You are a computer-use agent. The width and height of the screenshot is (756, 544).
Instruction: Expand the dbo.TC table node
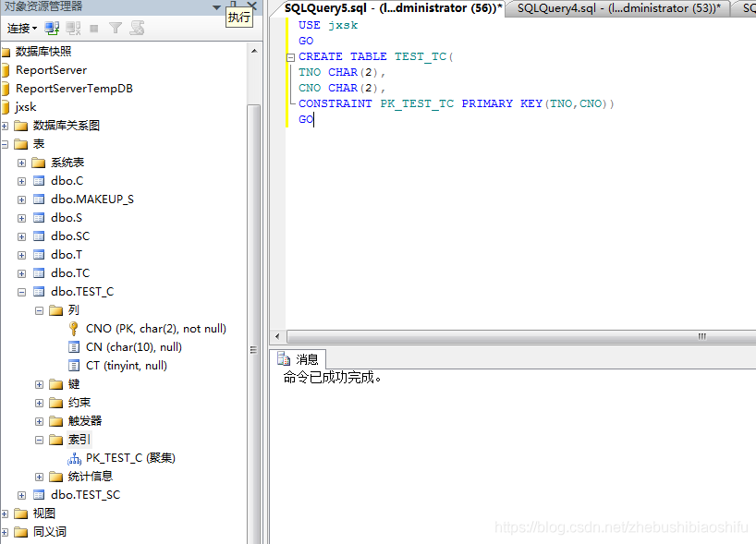[x=21, y=273]
